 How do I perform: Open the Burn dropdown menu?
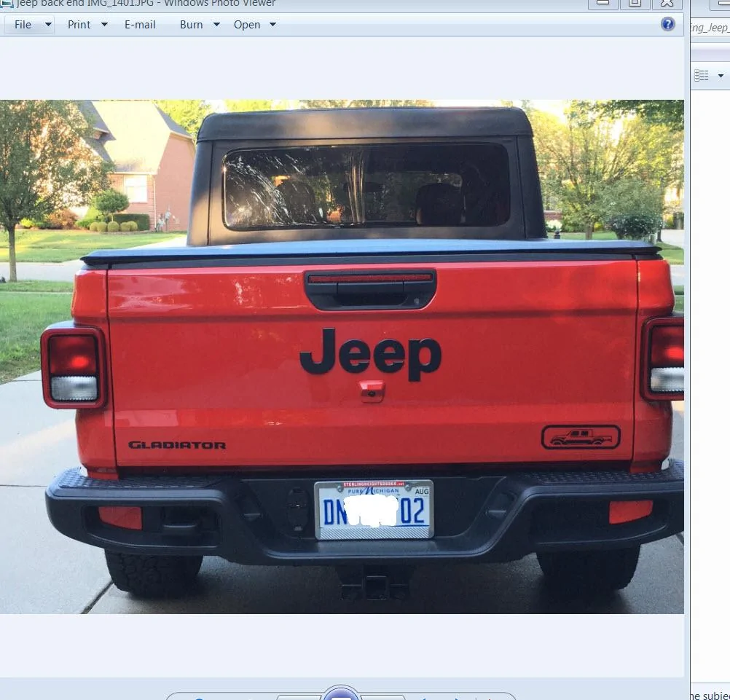click(x=200, y=25)
